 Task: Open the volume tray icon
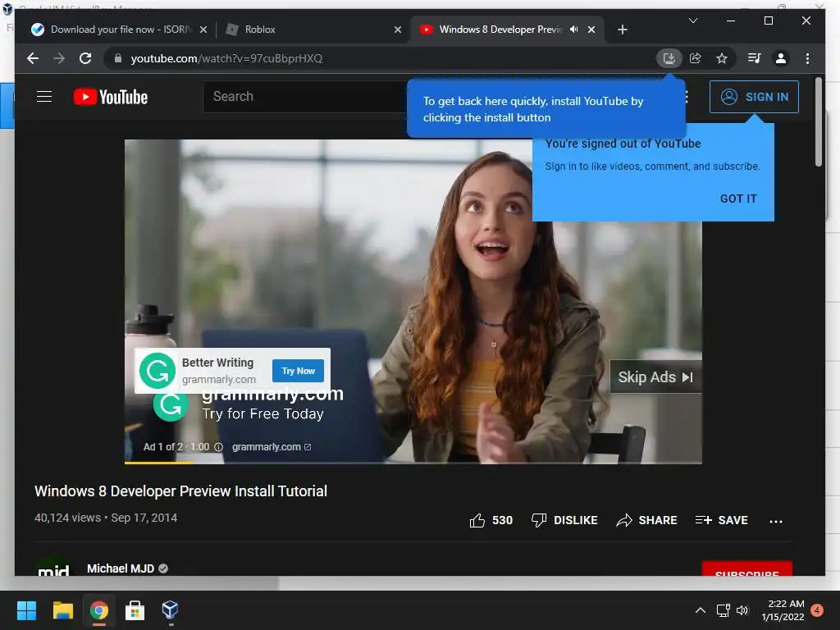pos(742,610)
